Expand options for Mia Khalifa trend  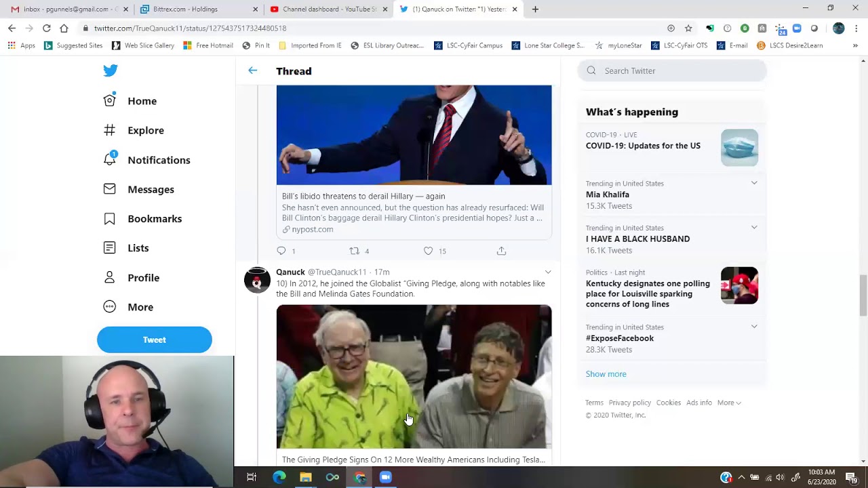point(754,183)
